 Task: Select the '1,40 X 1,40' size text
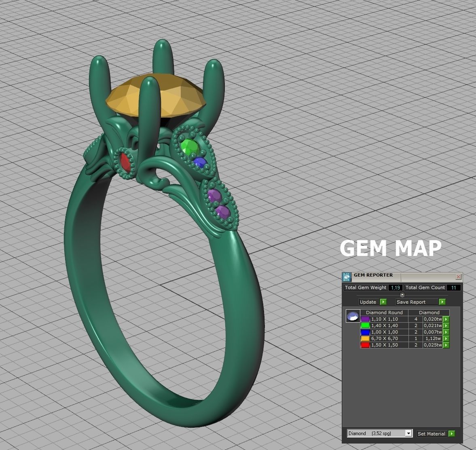point(384,325)
